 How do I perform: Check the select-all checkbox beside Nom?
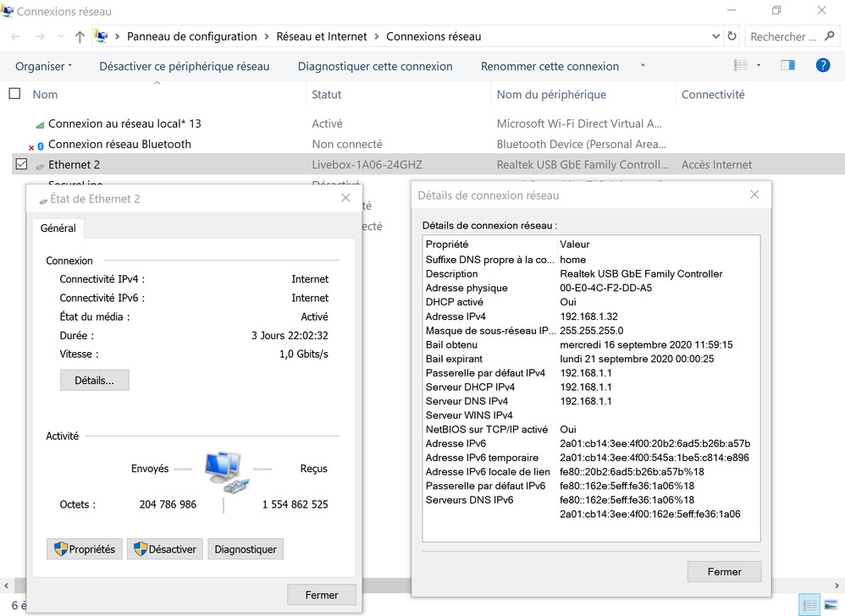[x=14, y=94]
